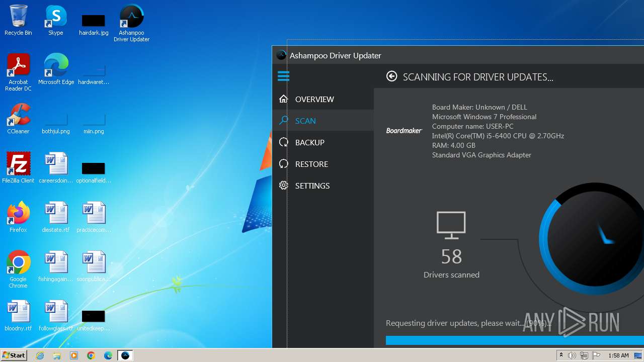
Task: Click the blue scan progress bar
Action: pyautogui.click(x=515, y=340)
